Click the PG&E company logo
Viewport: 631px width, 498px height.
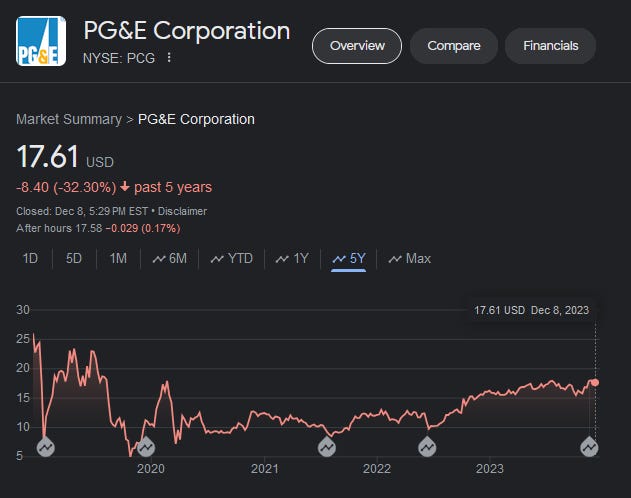pyautogui.click(x=41, y=41)
